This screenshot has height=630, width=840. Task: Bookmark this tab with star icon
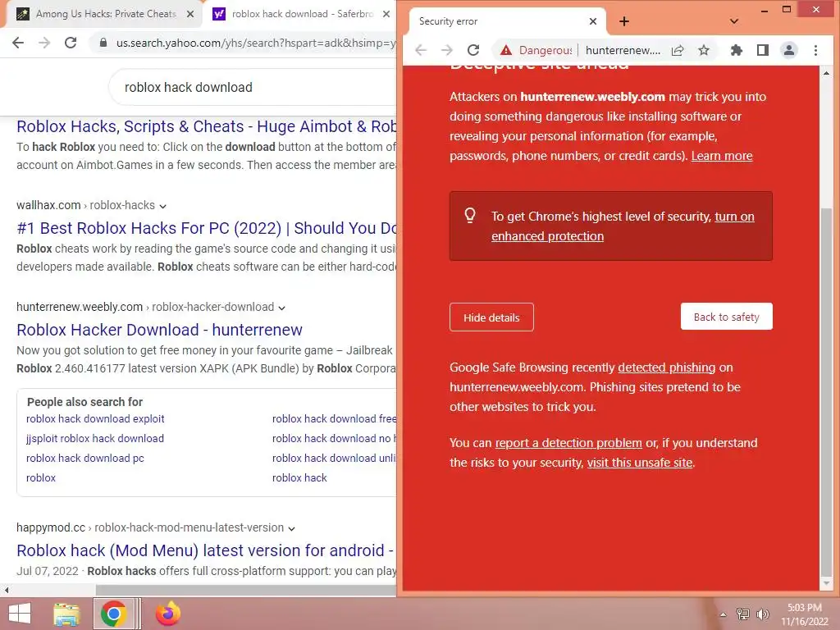point(704,50)
